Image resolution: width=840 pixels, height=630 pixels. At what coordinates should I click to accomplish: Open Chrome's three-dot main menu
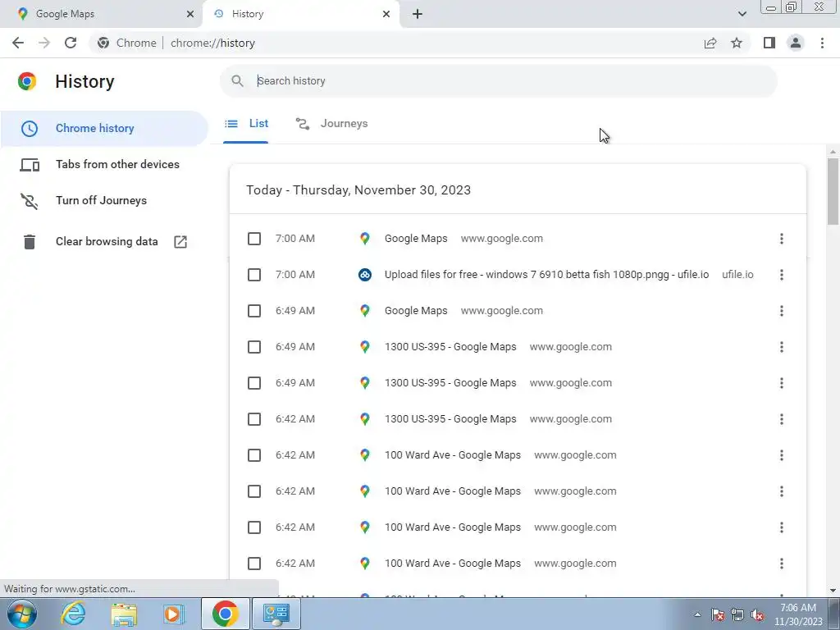822,43
